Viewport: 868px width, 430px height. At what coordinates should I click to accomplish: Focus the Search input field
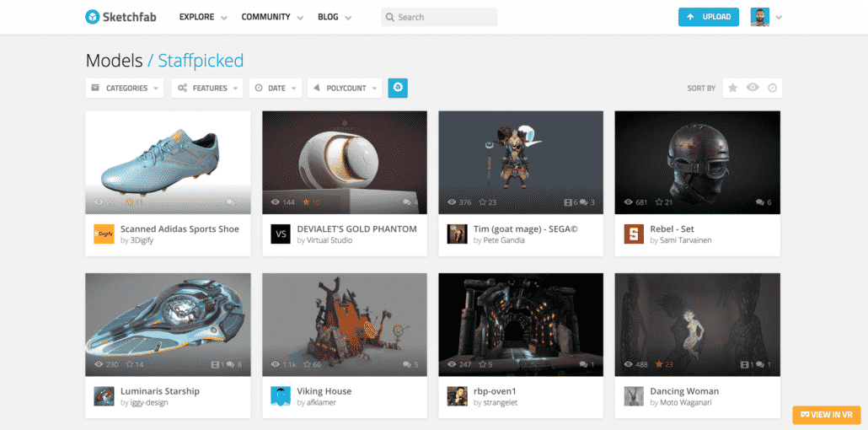click(440, 17)
